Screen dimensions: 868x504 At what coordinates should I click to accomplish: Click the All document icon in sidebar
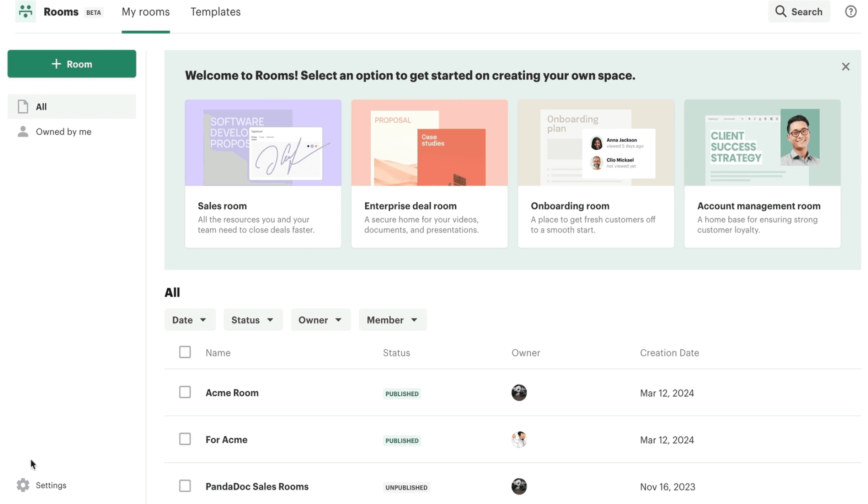click(23, 107)
